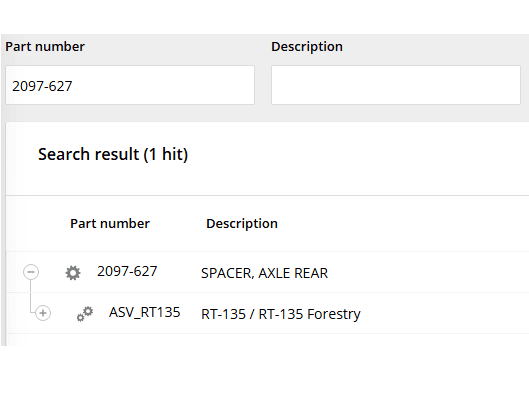Select the 2097-627 part number in results
The height and width of the screenshot is (397, 529).
[x=127, y=272]
